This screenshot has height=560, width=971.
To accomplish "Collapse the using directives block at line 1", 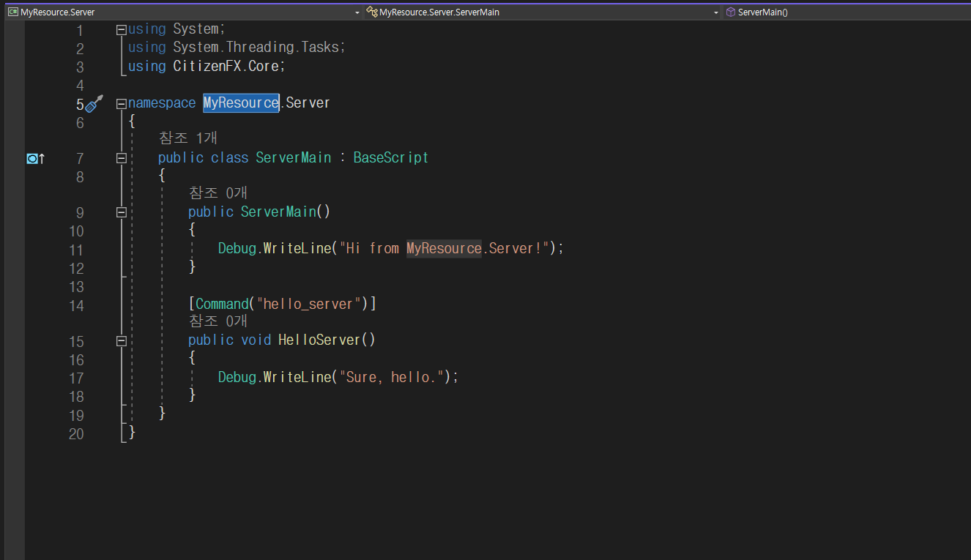I will pyautogui.click(x=122, y=30).
